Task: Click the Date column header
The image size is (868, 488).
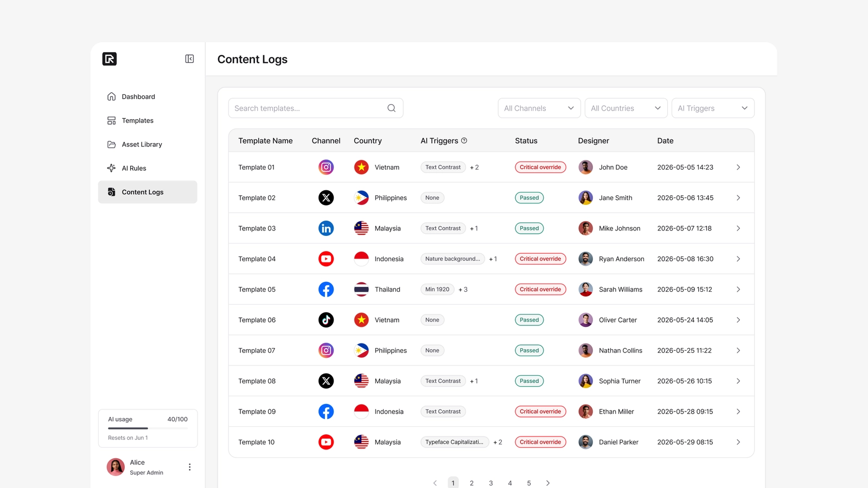Action: [x=665, y=140]
